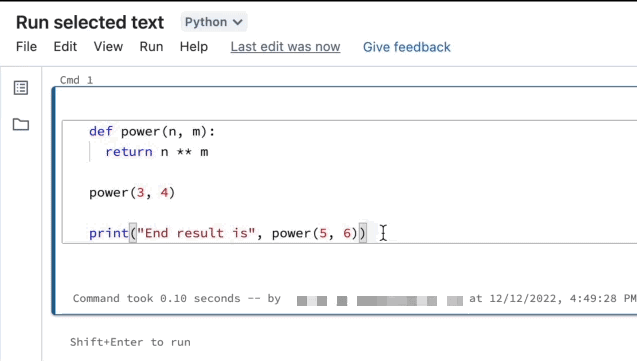The image size is (637, 361).
Task: Open the Last edit was now link
Action: (285, 47)
